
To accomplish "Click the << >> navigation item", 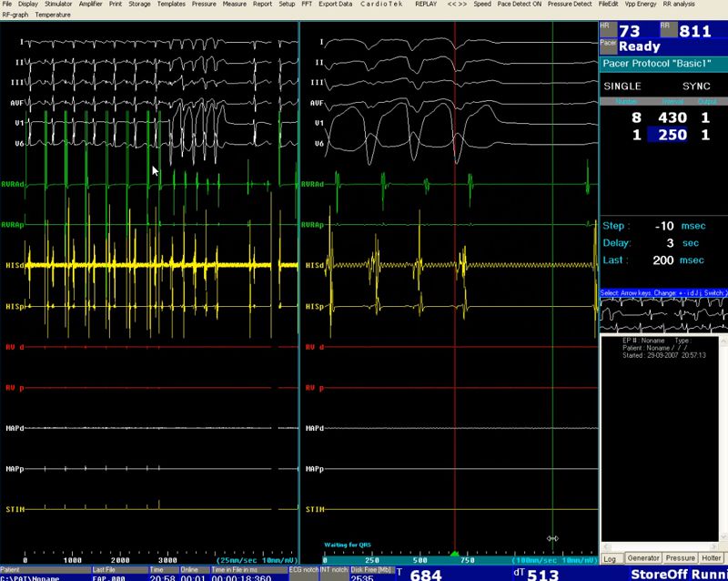I will point(457,4).
